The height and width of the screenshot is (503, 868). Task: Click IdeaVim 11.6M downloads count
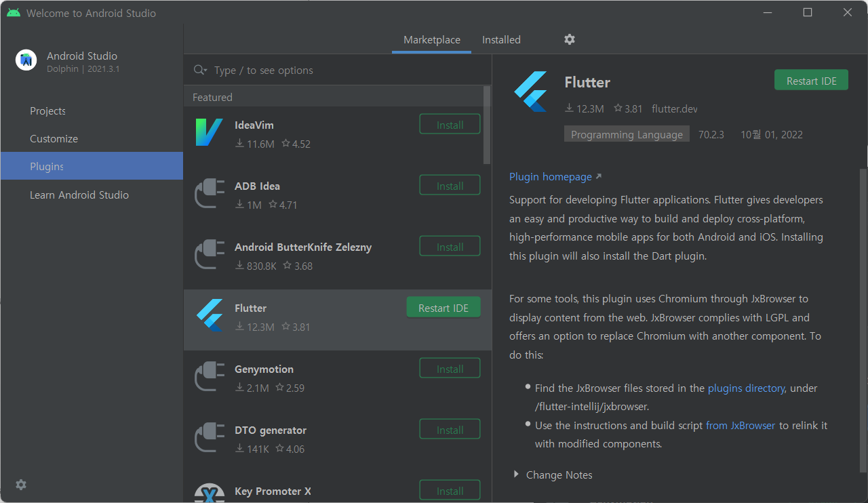(x=254, y=144)
